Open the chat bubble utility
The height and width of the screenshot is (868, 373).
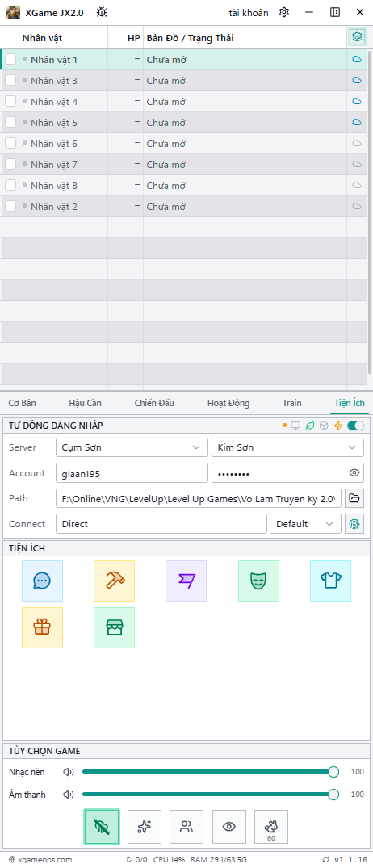[42, 581]
